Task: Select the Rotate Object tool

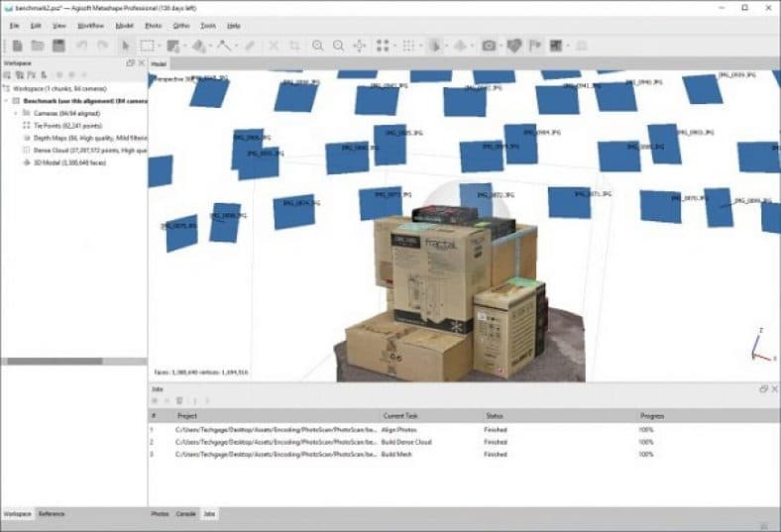Action: [x=199, y=46]
